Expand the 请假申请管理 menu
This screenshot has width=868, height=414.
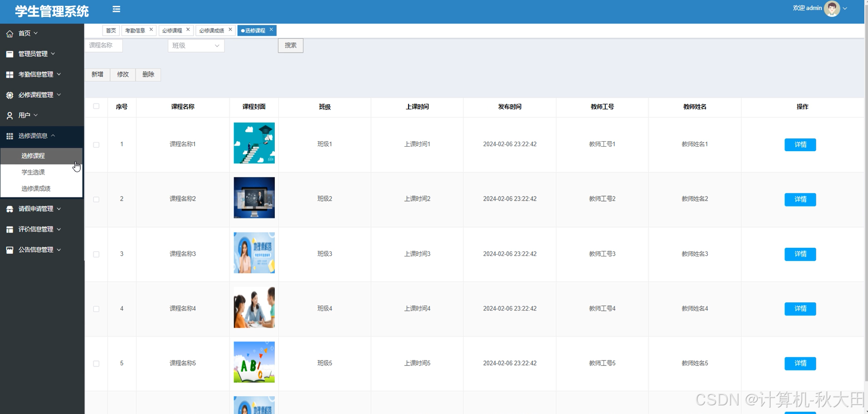(59, 208)
